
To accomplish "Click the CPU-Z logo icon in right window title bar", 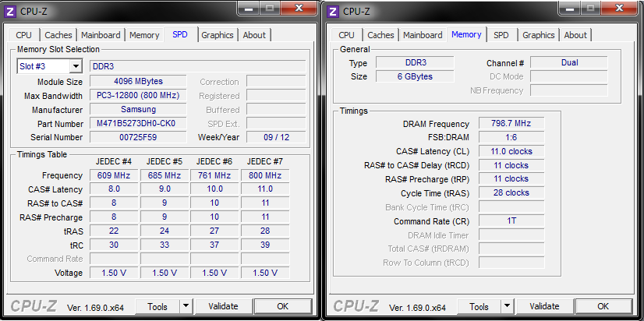I will point(334,11).
